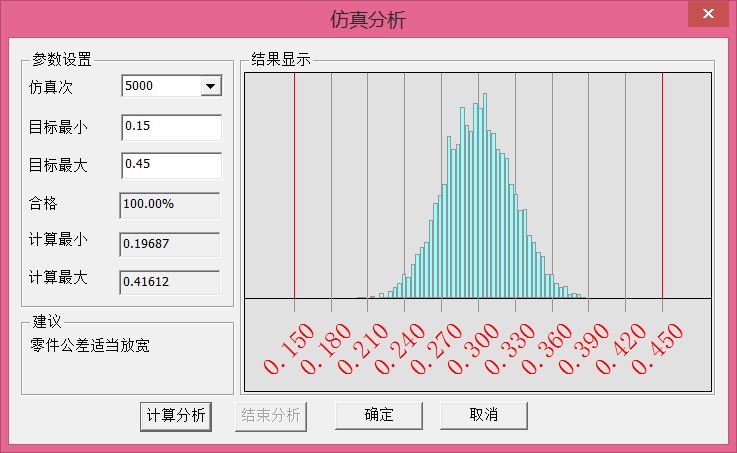Select the 计算最小 field showing 0.19687
The image size is (737, 453).
coord(169,243)
